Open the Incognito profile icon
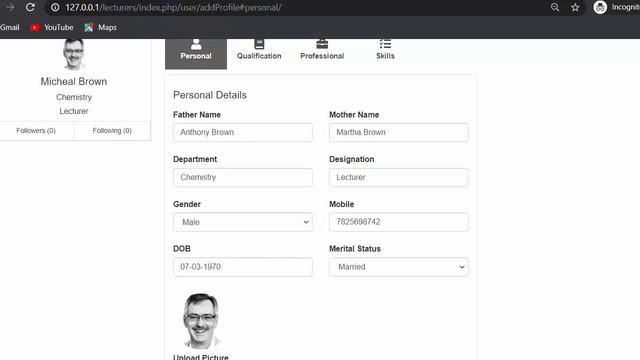 [600, 7]
